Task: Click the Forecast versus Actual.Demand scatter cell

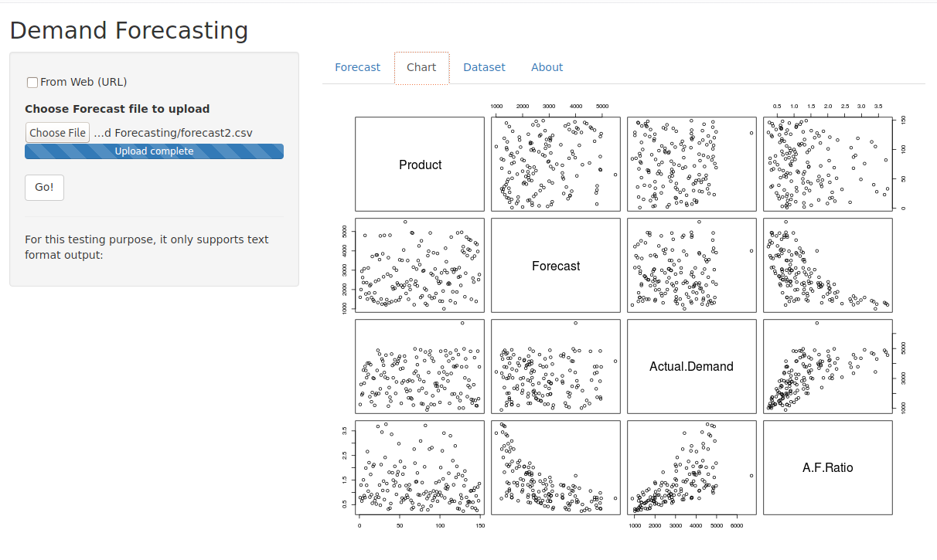Action: pyautogui.click(x=692, y=265)
